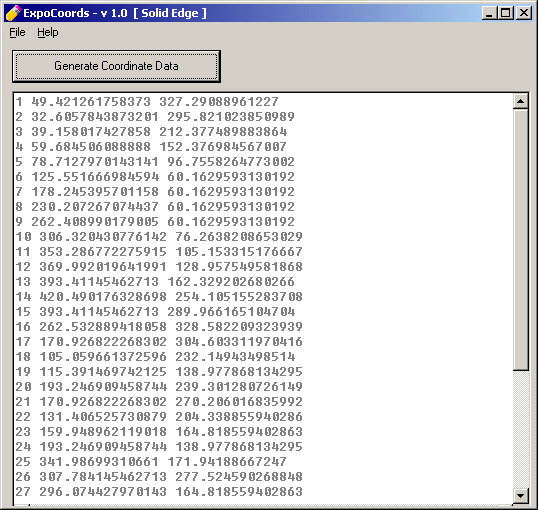The width and height of the screenshot is (538, 510).
Task: Click row 10 starting with 306.320430776142
Action: [x=159, y=237]
